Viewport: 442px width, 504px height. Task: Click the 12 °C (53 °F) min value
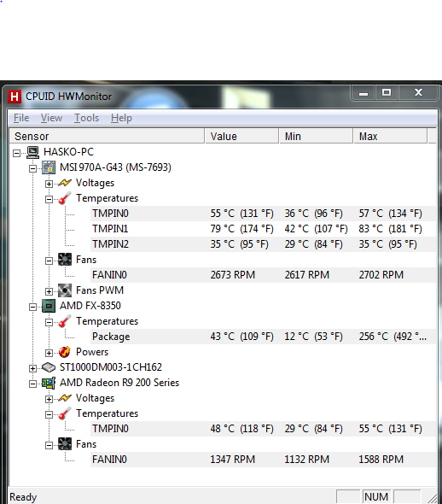[x=314, y=337]
